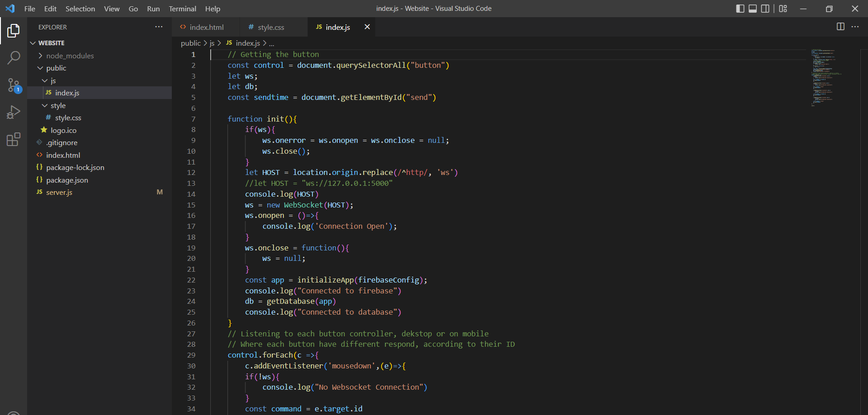
Task: Open Run and Debug view
Action: coord(14,112)
